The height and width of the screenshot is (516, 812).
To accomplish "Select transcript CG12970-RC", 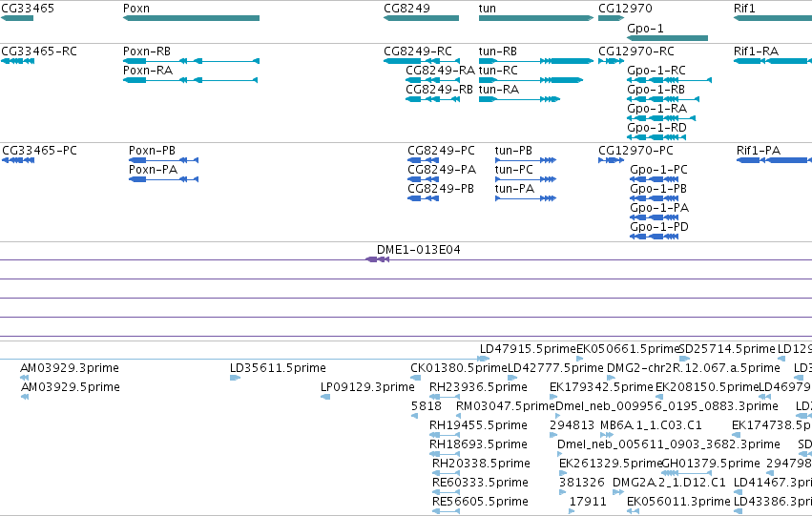I will [x=611, y=61].
